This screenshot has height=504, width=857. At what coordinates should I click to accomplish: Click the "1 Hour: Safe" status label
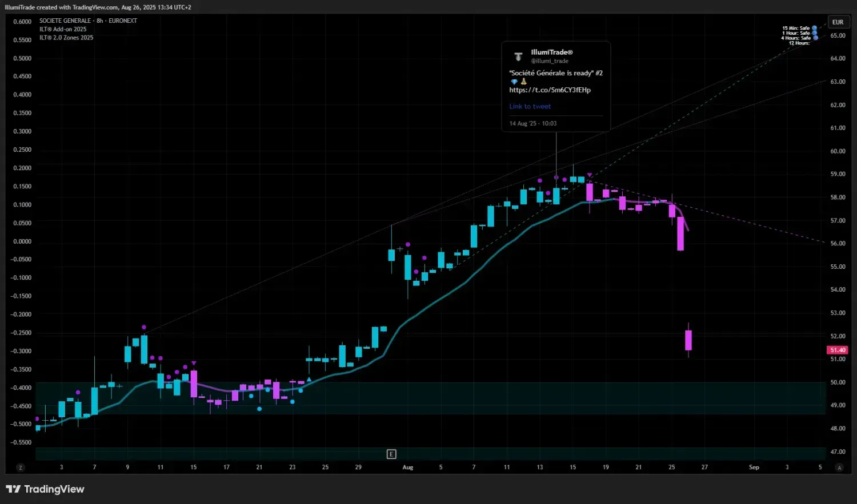click(x=796, y=33)
